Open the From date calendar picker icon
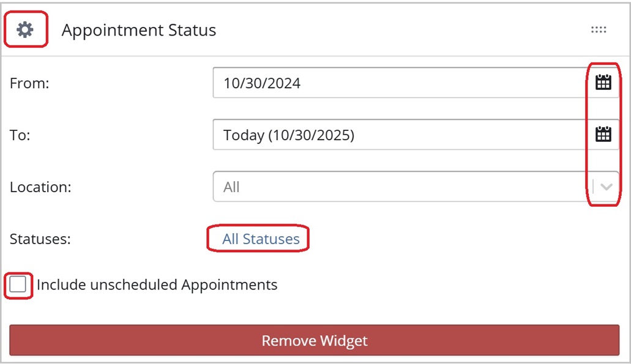This screenshot has height=364, width=631. [x=603, y=83]
